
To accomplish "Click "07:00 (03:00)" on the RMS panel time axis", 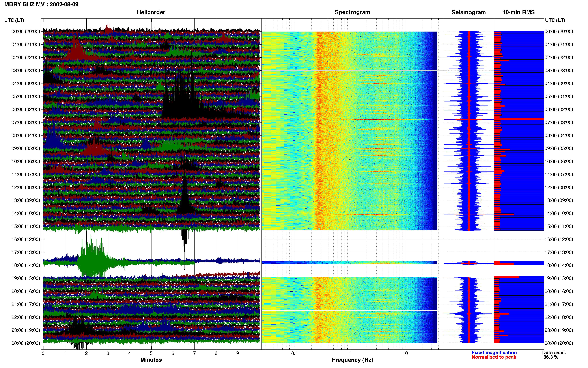I will tap(559, 122).
